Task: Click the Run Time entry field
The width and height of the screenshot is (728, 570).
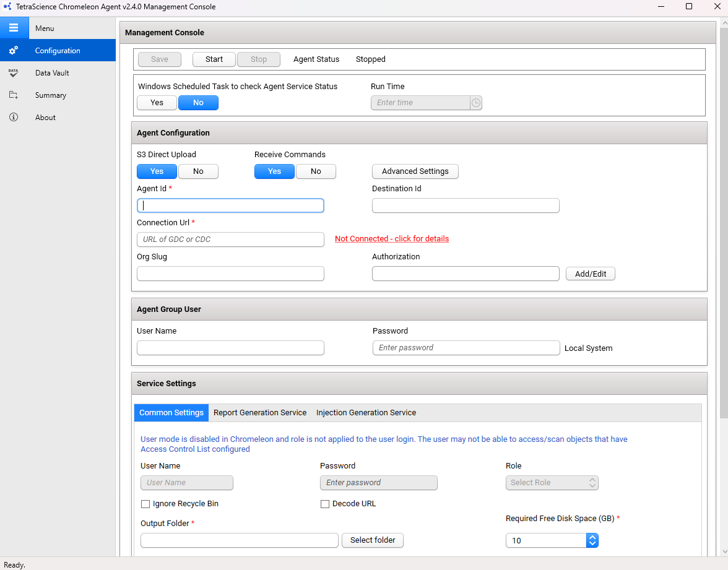Action: pyautogui.click(x=421, y=103)
